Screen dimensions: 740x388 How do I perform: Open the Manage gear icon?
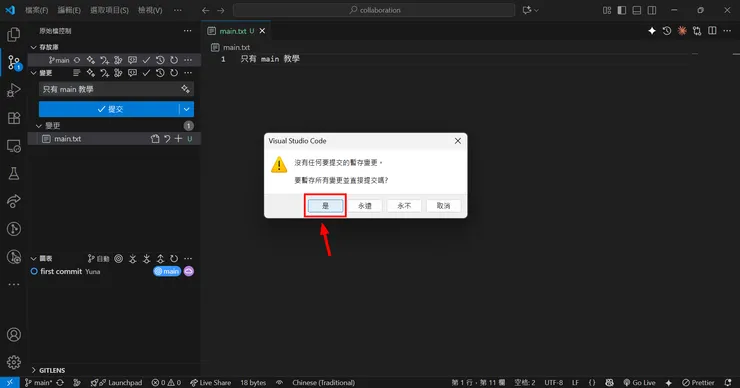tap(14, 362)
